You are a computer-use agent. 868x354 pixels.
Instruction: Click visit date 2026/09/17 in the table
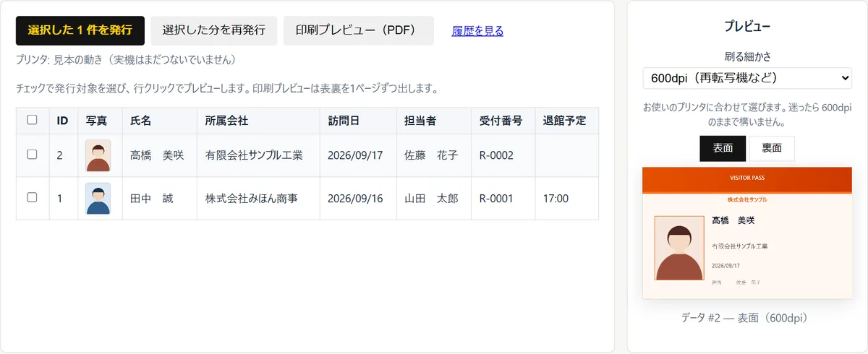pyautogui.click(x=358, y=155)
